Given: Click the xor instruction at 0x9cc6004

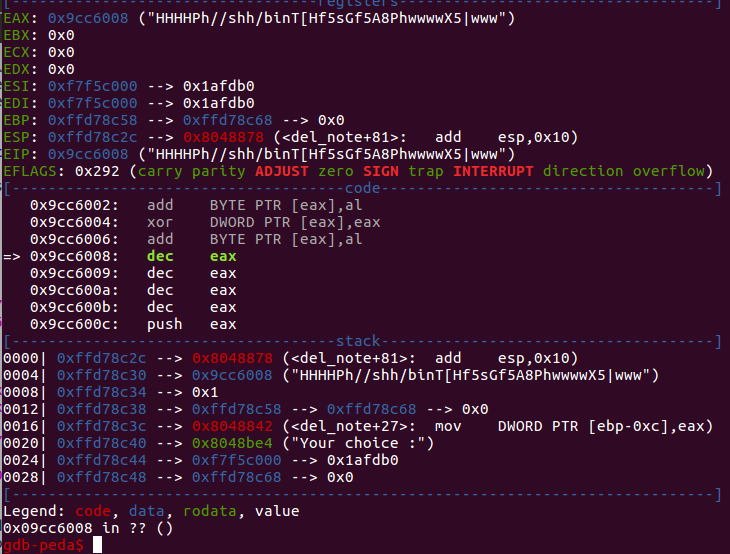Looking at the screenshot, I should 264,223.
